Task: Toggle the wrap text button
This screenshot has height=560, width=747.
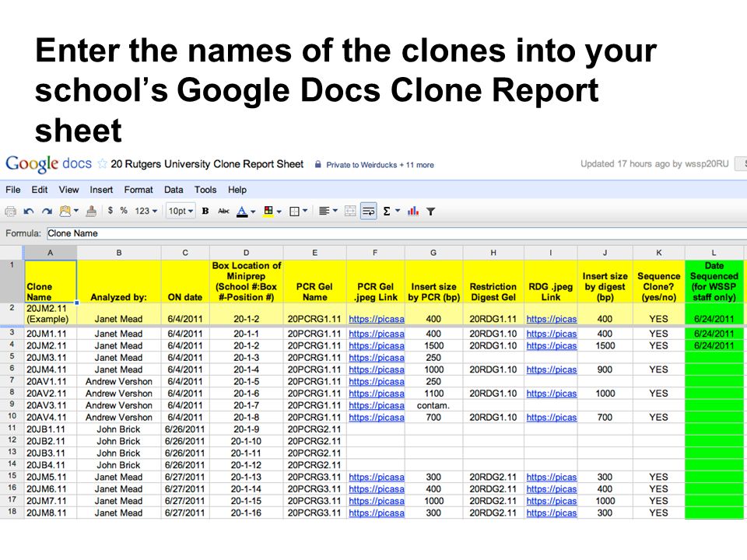Action: (x=369, y=211)
